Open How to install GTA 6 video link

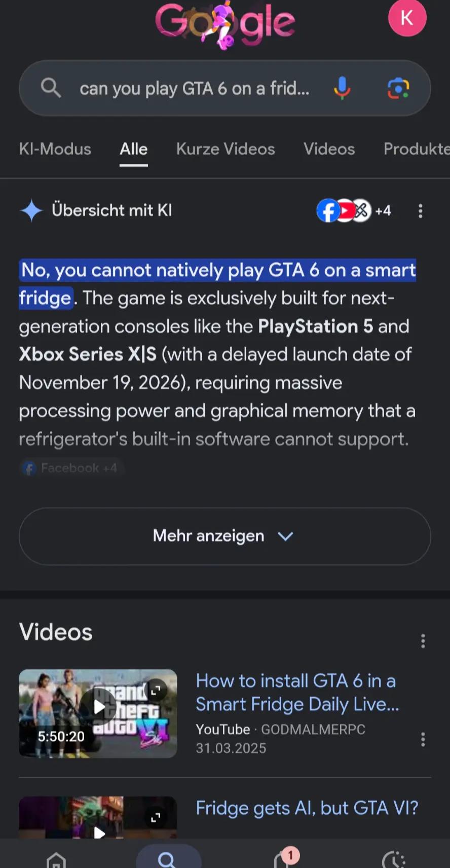pyautogui.click(x=297, y=693)
